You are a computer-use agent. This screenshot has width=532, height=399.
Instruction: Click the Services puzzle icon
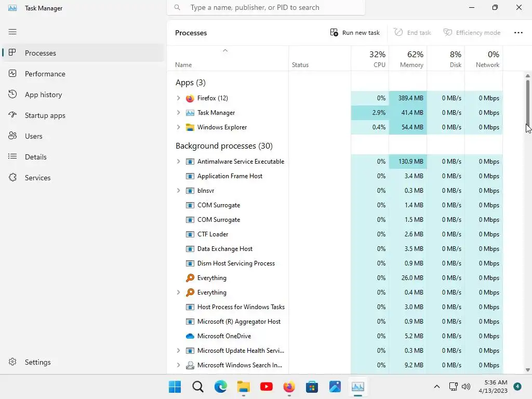12,178
